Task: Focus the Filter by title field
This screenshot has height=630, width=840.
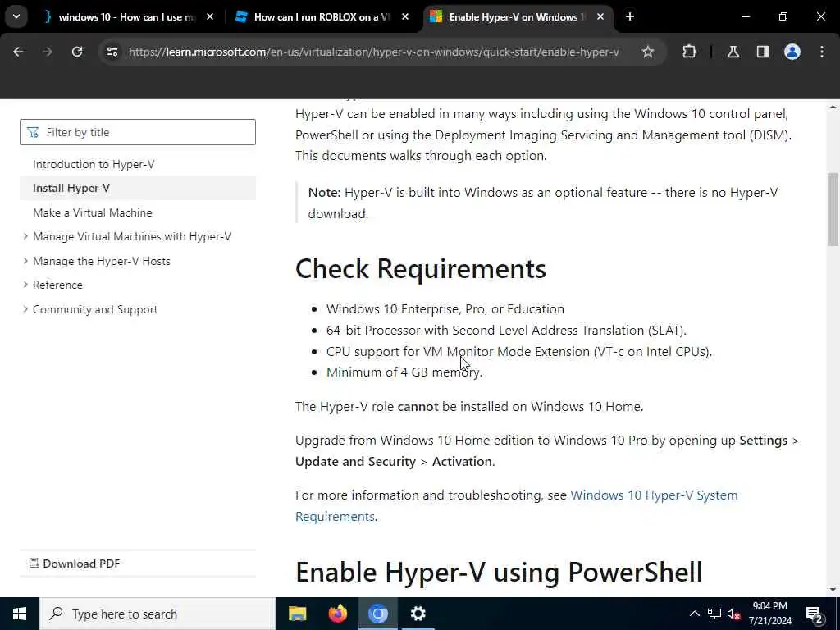Action: click(138, 132)
